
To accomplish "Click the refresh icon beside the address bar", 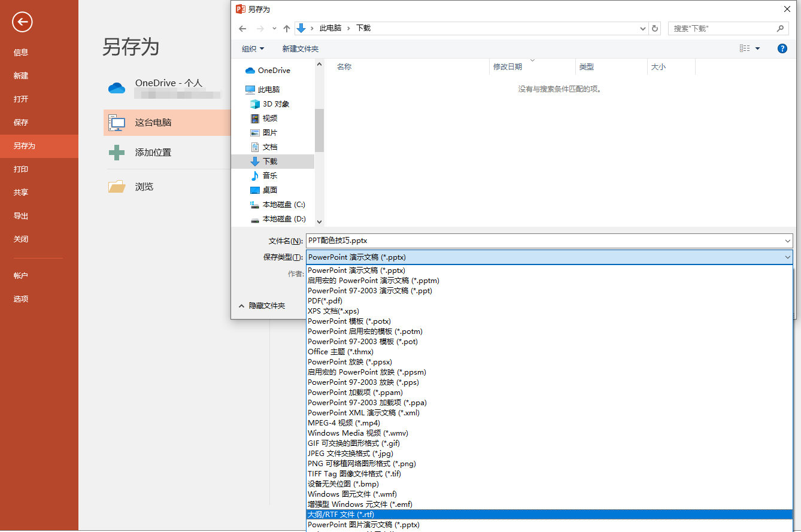I will [656, 28].
